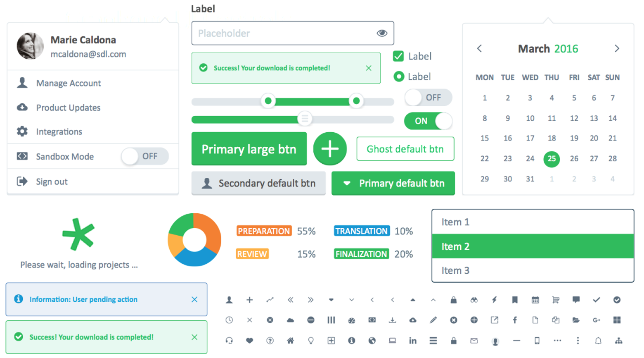
Task: Click the home icon in the icon grid
Action: tap(290, 341)
